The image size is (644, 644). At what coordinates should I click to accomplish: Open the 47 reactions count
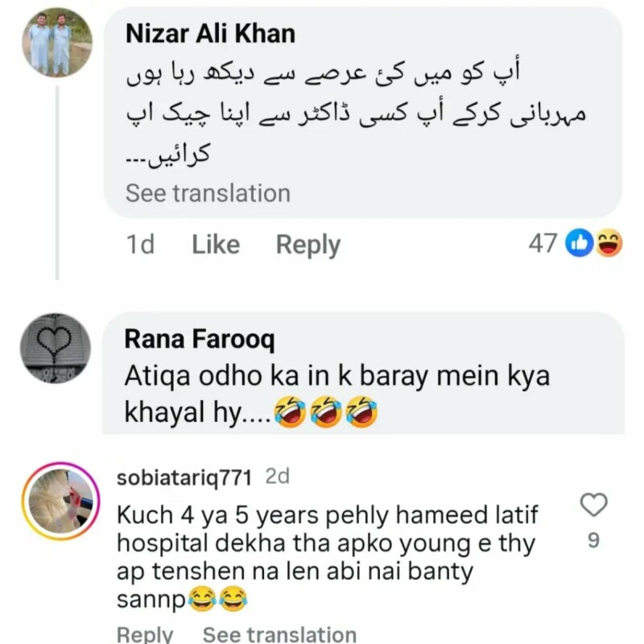543,243
